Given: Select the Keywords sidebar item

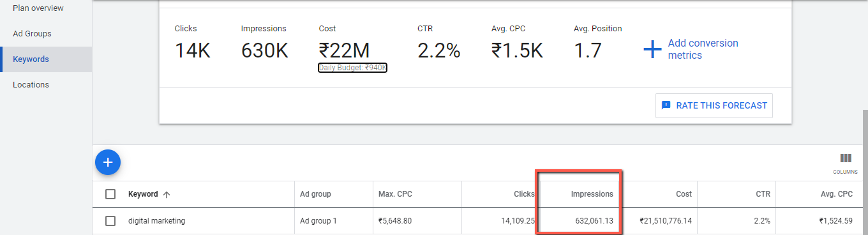Looking at the screenshot, I should tap(46, 59).
